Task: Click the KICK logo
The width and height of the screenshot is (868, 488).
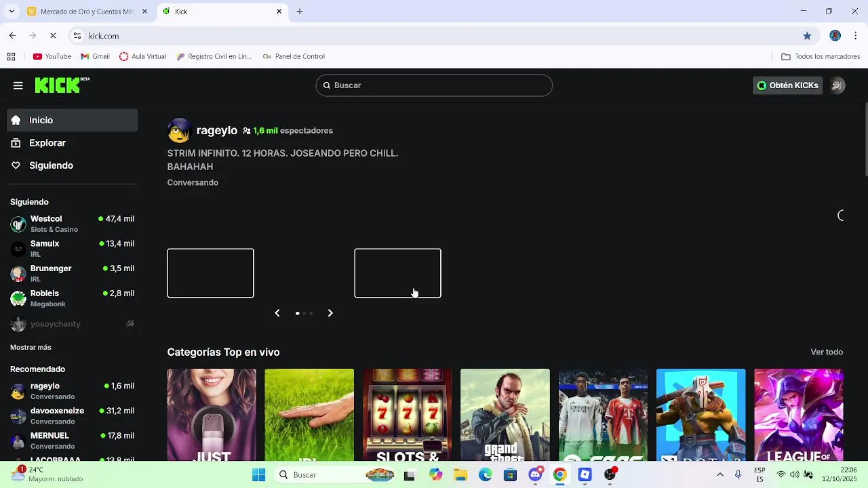Action: 62,85
